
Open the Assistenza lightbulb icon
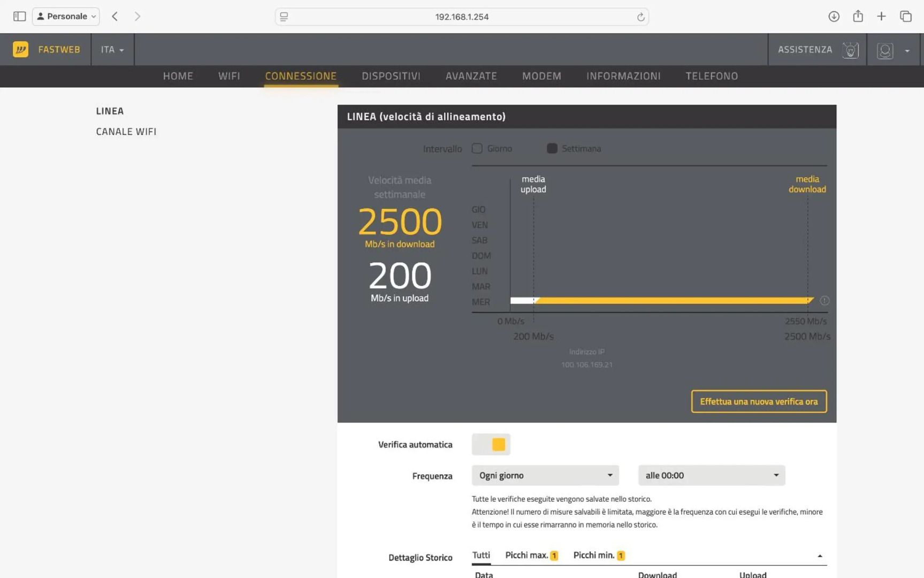tap(850, 50)
